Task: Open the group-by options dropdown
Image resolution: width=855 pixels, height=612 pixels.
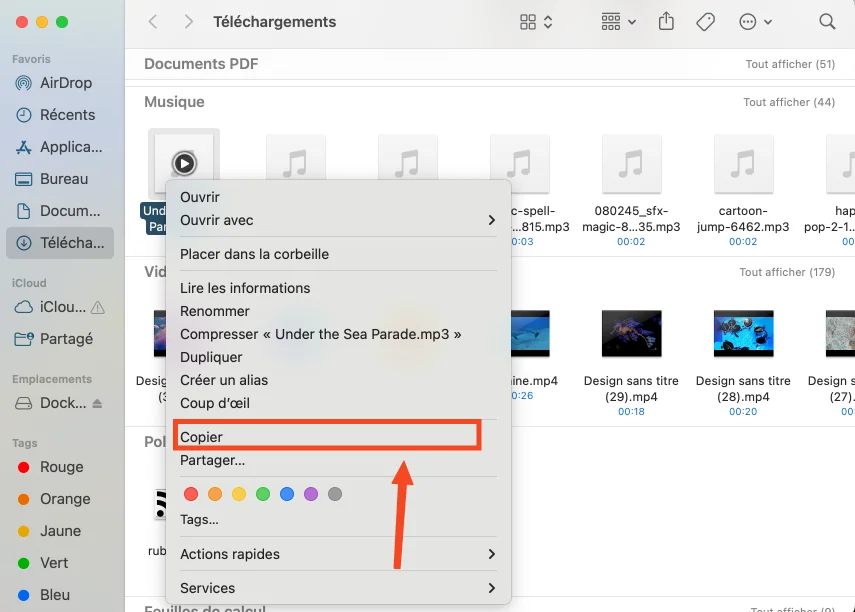Action: pyautogui.click(x=618, y=22)
